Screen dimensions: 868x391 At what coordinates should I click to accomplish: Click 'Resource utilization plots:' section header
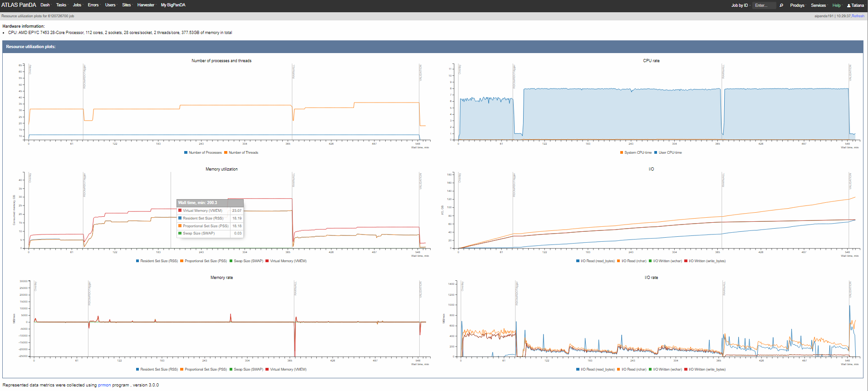[31, 47]
